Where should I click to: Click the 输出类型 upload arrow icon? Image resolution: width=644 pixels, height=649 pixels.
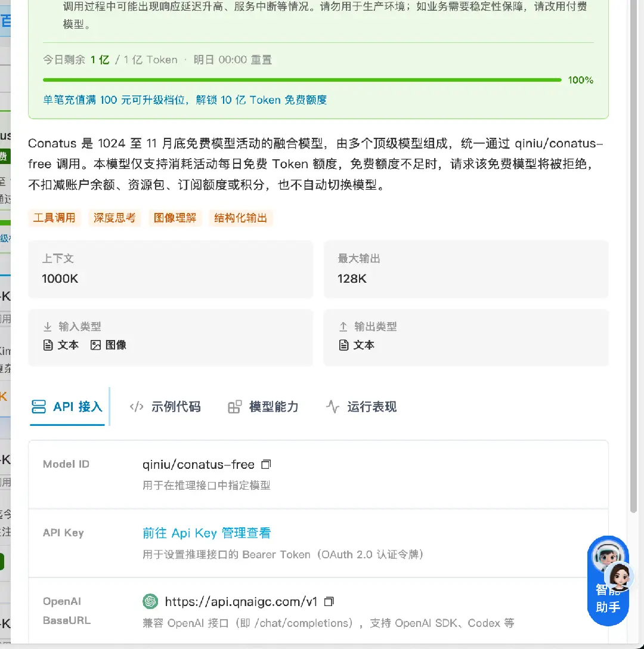coord(343,326)
